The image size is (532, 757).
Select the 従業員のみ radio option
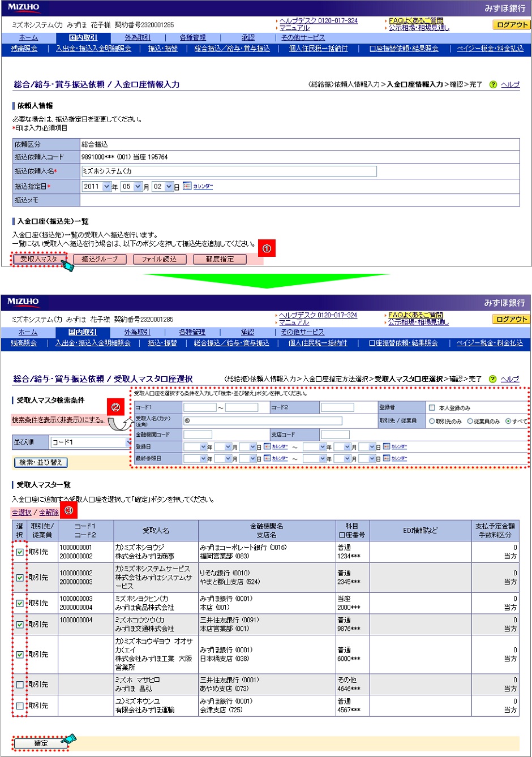point(470,421)
